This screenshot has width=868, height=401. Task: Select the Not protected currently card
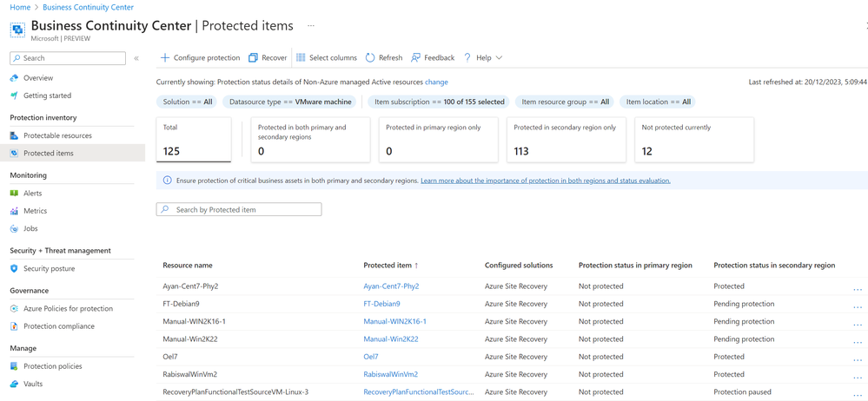click(694, 140)
